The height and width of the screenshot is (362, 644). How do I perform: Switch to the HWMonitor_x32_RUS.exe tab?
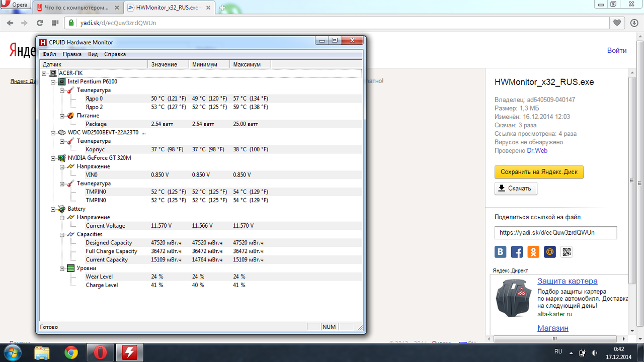168,8
